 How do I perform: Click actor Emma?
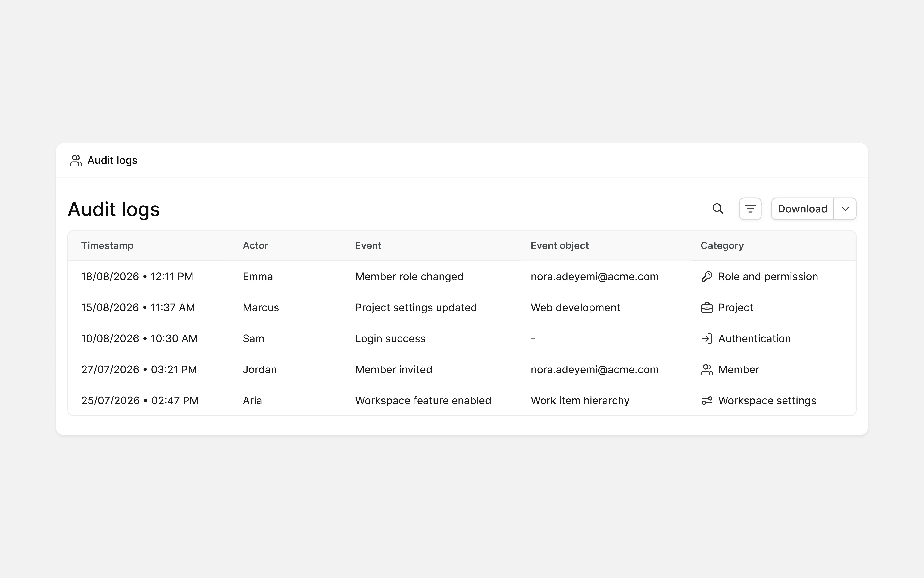pos(258,276)
